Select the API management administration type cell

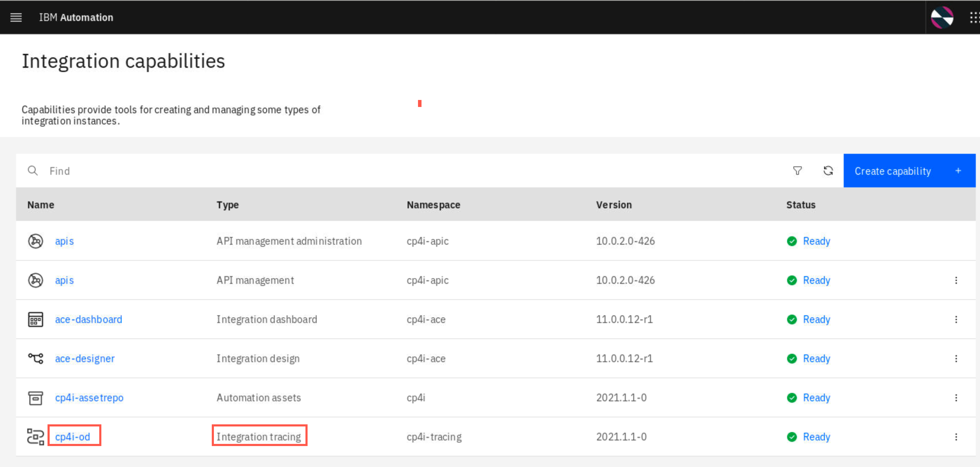pos(289,241)
